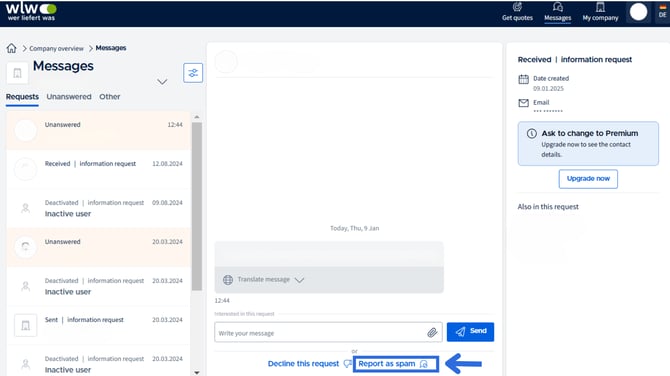Focus the Write your message field

pos(328,332)
